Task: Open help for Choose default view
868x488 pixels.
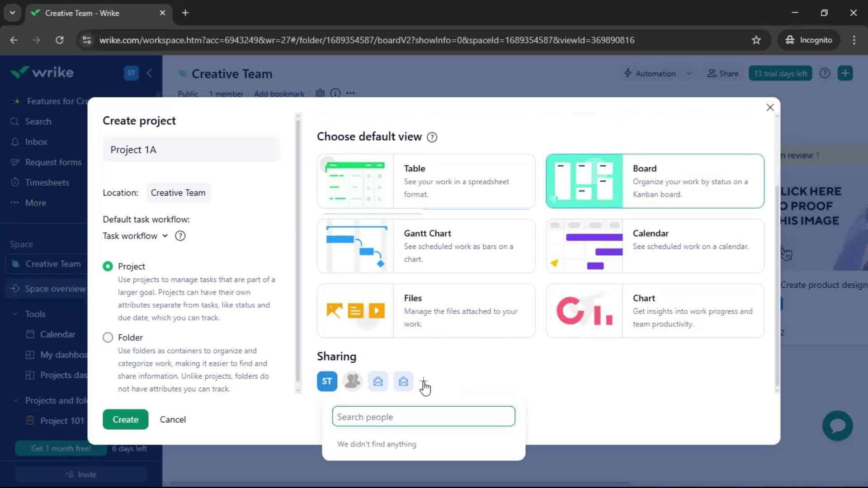Action: 432,137
